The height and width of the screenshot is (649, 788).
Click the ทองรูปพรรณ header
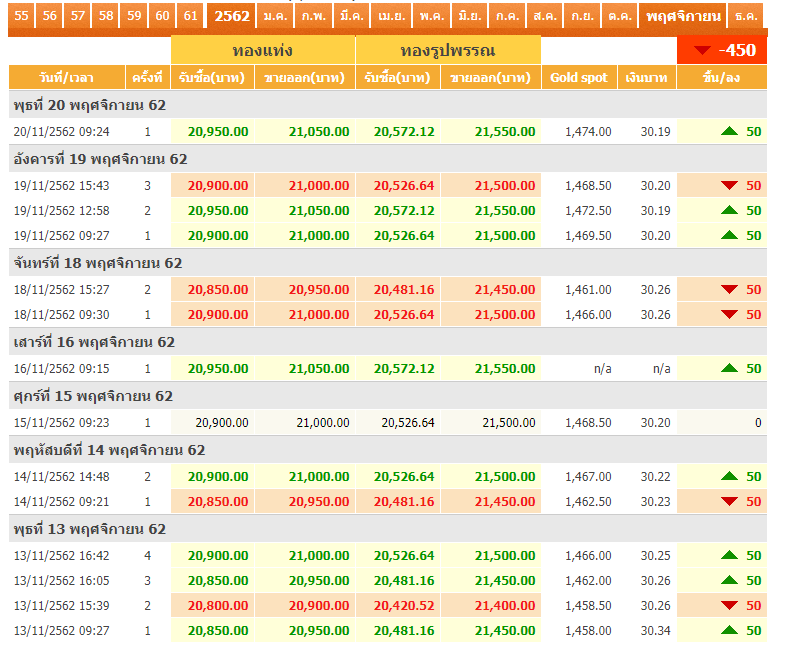click(447, 50)
